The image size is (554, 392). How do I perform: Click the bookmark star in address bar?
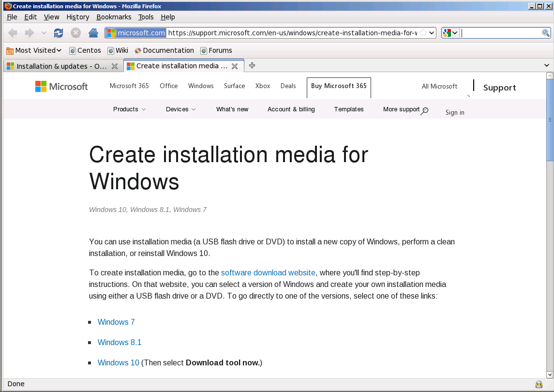click(423, 33)
